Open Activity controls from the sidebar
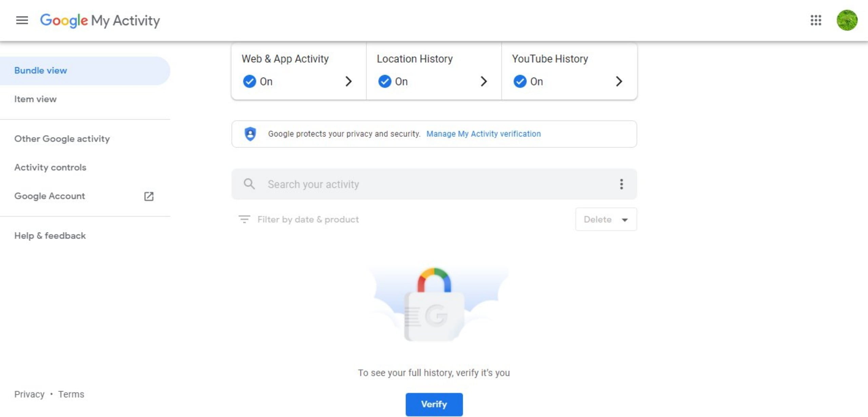Image resolution: width=868 pixels, height=417 pixels. pyautogui.click(x=50, y=167)
